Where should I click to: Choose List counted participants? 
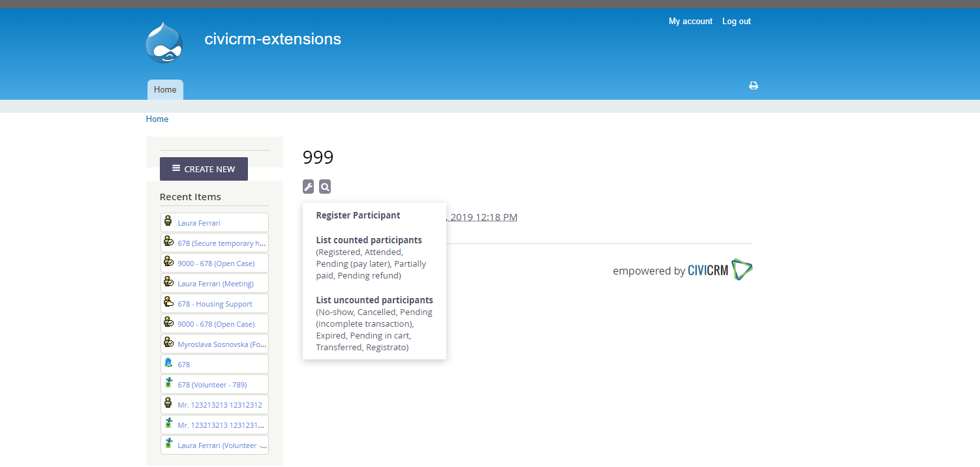click(369, 240)
